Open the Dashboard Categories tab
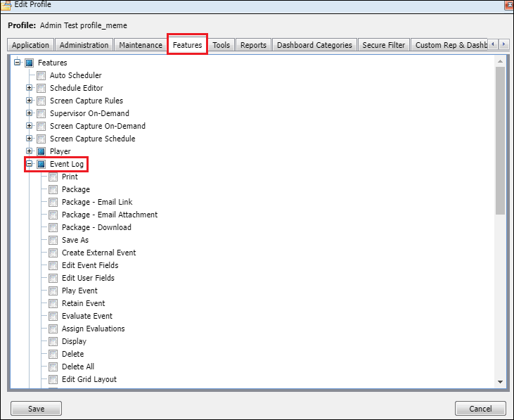514x420 pixels. click(314, 45)
